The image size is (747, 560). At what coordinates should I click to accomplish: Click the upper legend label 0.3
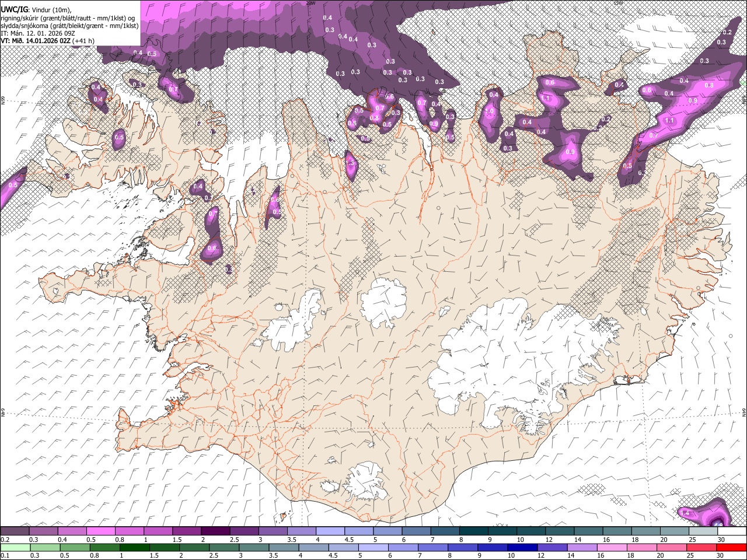[34, 540]
